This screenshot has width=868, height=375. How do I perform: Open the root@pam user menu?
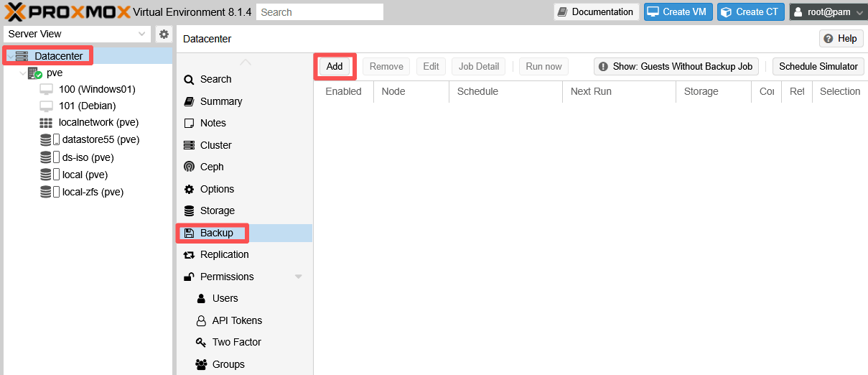click(x=827, y=11)
